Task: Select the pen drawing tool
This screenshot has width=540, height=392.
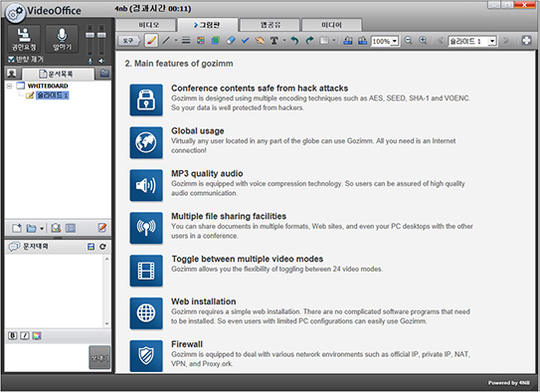Action: (151, 41)
